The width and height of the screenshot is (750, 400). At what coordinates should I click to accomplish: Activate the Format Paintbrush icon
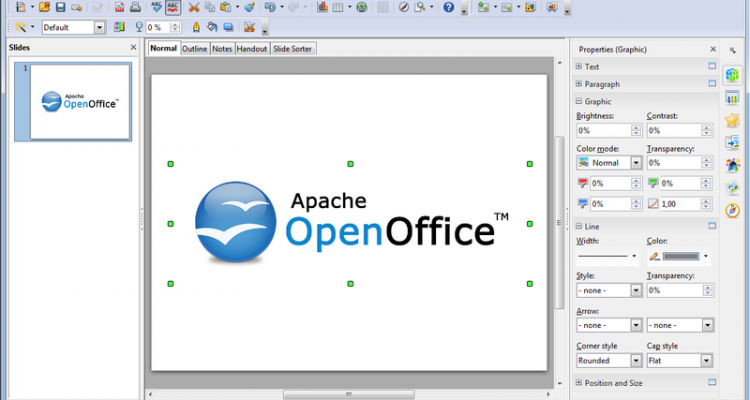click(249, 7)
